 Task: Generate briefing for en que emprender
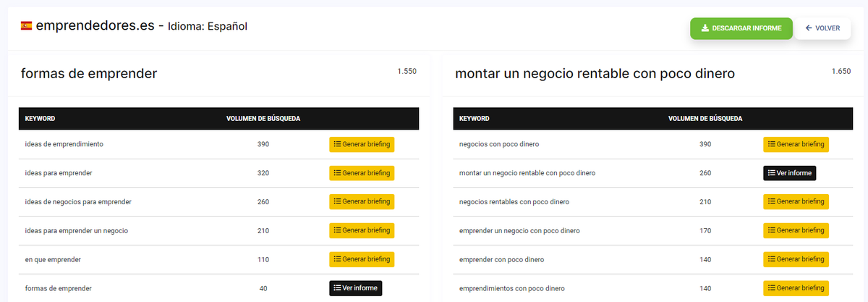(362, 259)
